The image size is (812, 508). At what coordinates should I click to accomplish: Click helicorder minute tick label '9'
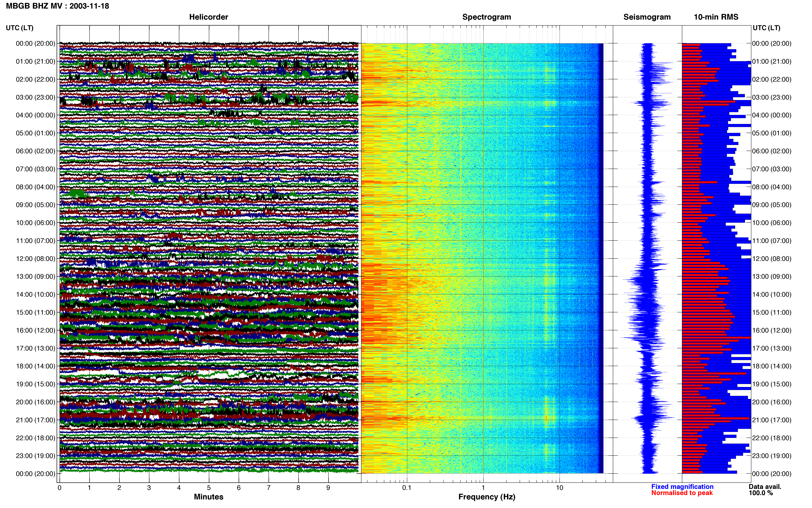click(x=328, y=488)
